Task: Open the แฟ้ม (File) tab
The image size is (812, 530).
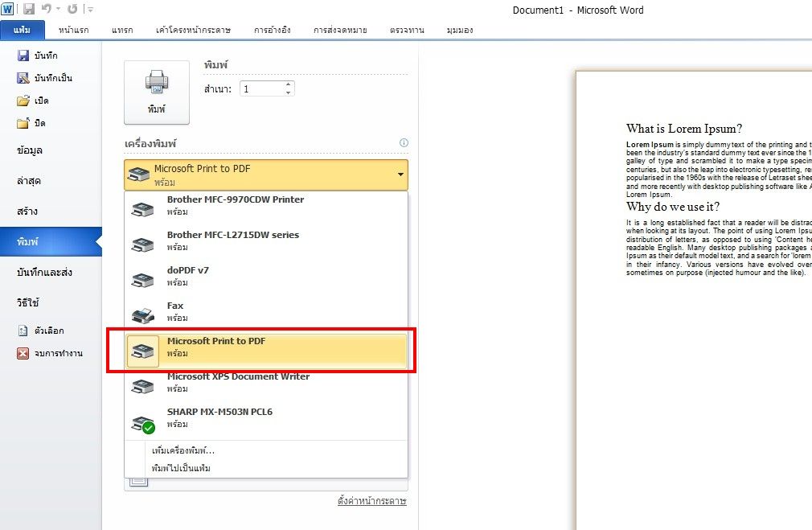Action: (x=23, y=30)
